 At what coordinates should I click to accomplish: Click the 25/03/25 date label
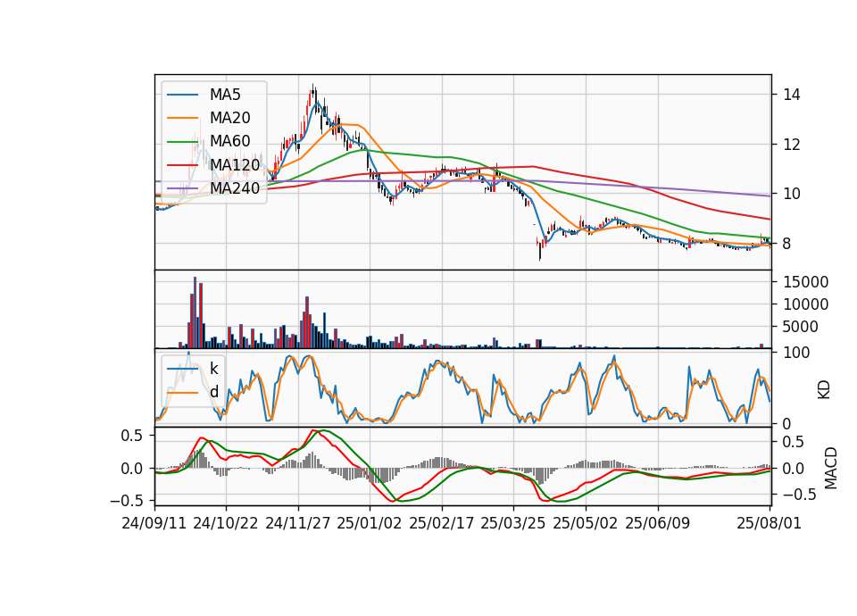pos(513,523)
